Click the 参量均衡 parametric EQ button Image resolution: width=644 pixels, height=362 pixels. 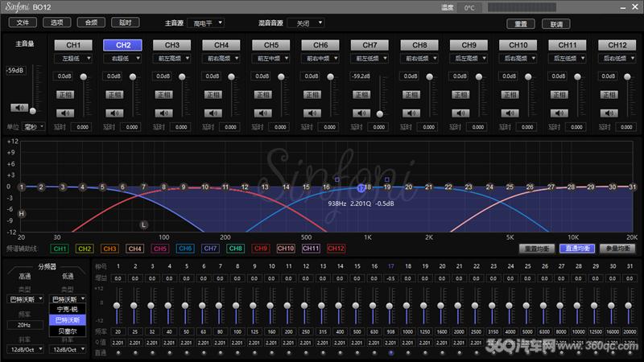point(617,249)
